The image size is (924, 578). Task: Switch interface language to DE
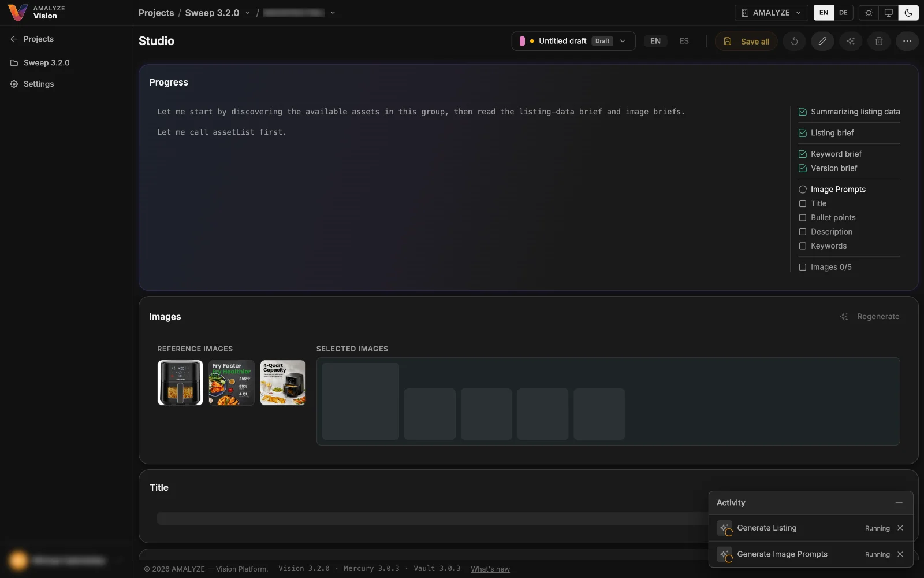tap(843, 13)
